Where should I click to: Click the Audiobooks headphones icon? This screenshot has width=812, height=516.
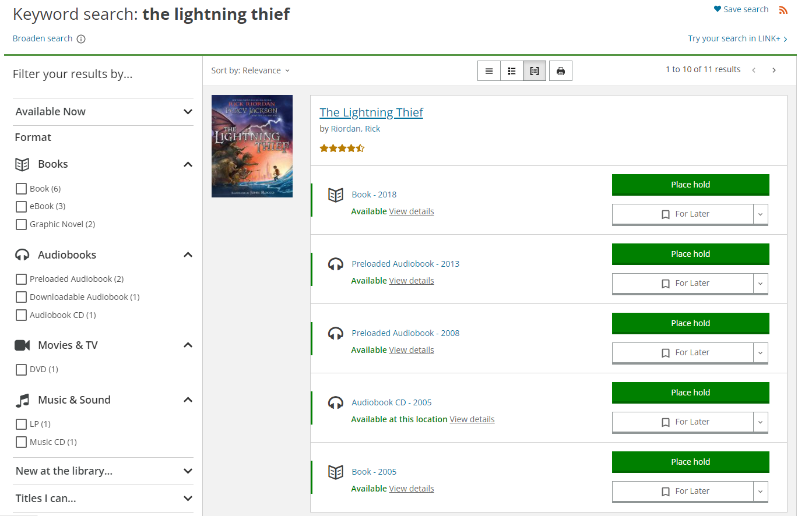coord(21,254)
